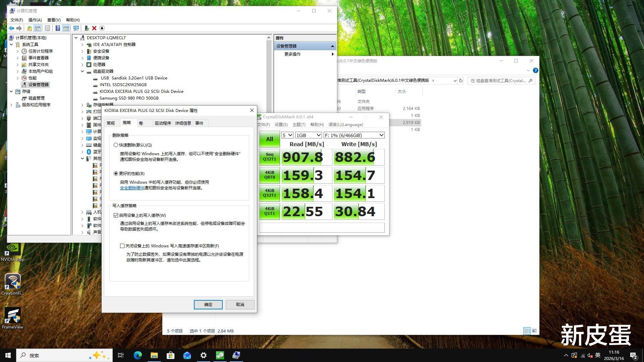Viewport: 644px width, 362px height.
Task: Open the F: drive selection dropdown
Action: [354, 135]
